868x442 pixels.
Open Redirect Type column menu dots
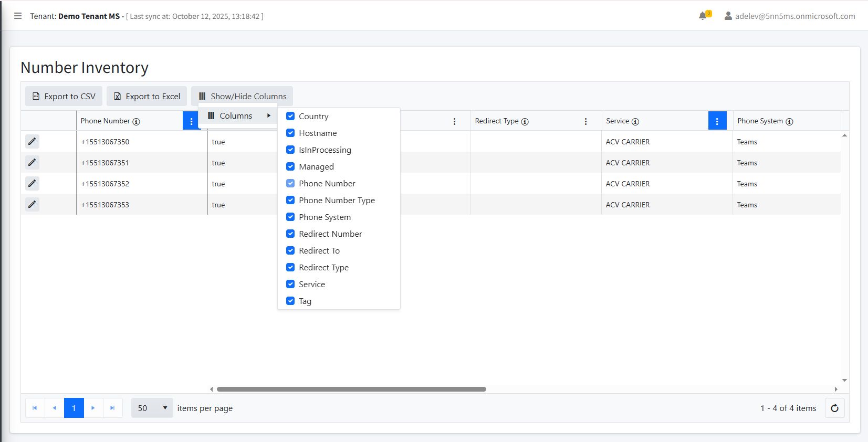click(x=585, y=121)
